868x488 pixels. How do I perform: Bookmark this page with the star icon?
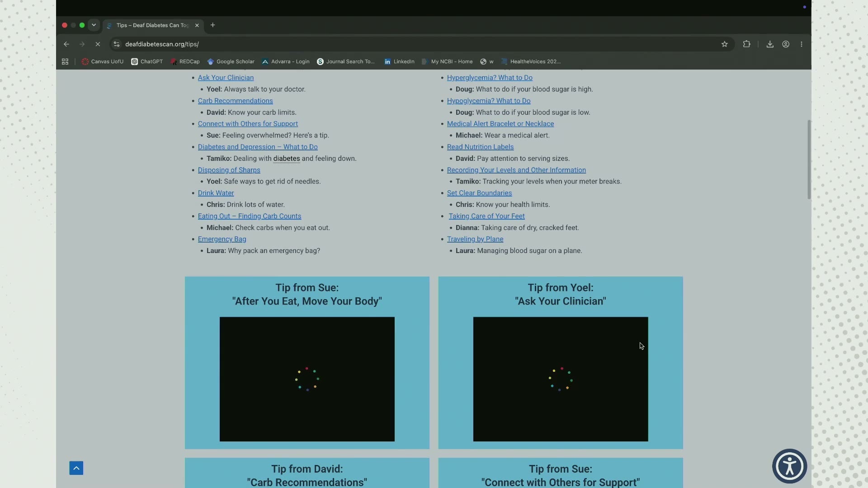point(725,44)
